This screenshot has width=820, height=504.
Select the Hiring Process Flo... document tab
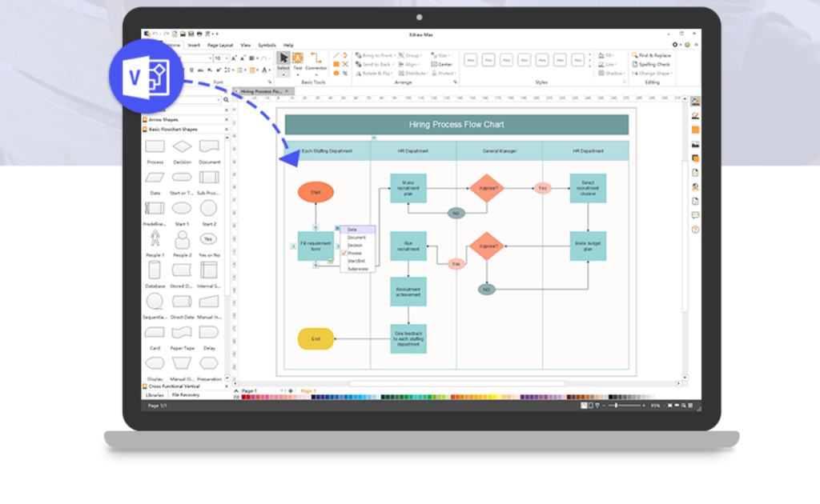[x=262, y=91]
